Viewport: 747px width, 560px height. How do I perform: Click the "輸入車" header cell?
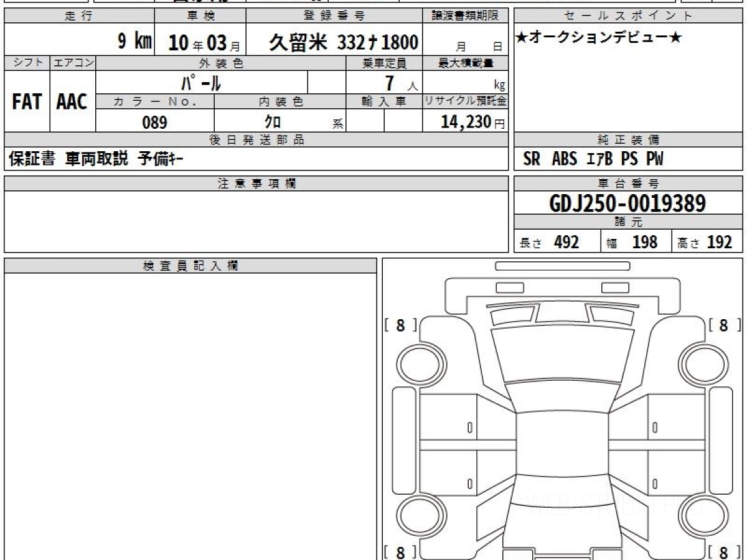pyautogui.click(x=384, y=101)
